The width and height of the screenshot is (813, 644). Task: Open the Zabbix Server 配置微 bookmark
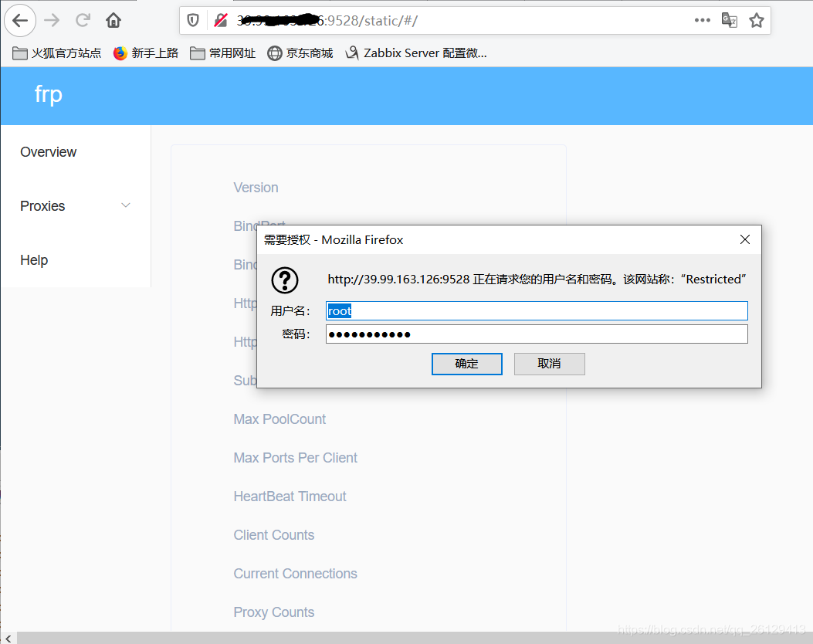[x=416, y=53]
